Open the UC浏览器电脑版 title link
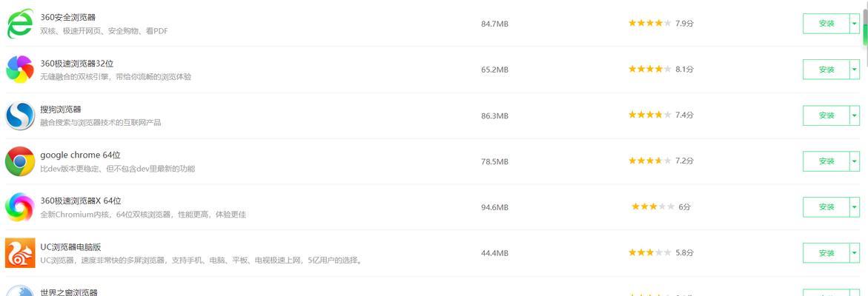Image resolution: width=868 pixels, height=296 pixels. pos(71,247)
